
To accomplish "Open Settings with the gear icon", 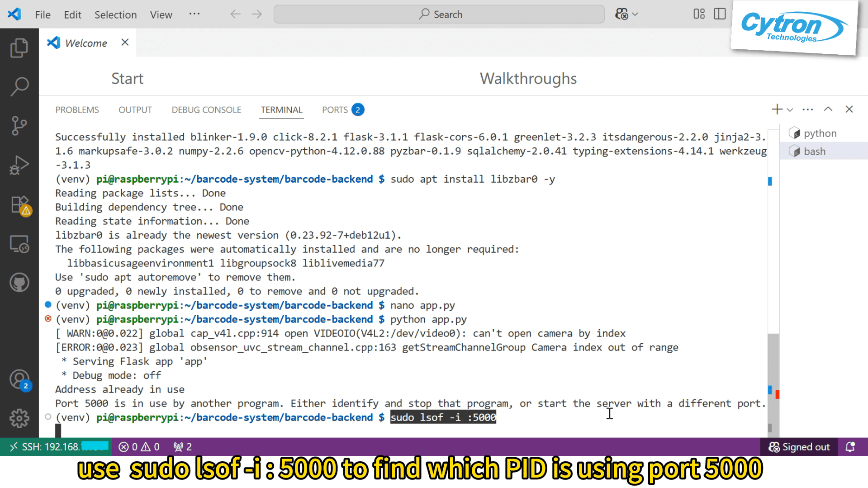I will tap(19, 418).
